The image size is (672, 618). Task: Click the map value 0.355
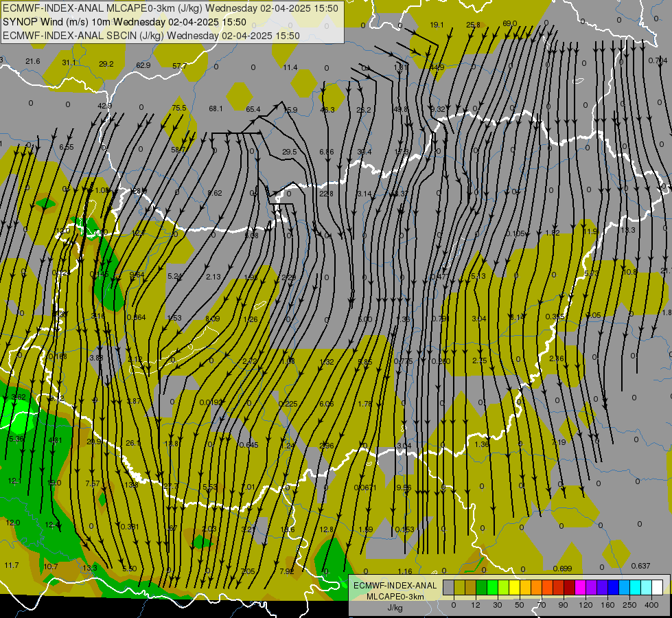[555, 317]
